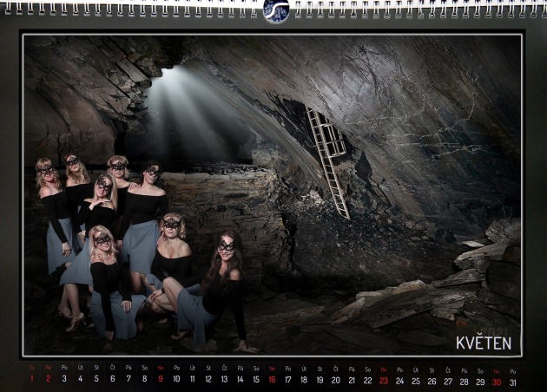The width and height of the screenshot is (547, 392).
Task: Select red date 1 in the calendar strip
Action: tap(32, 380)
